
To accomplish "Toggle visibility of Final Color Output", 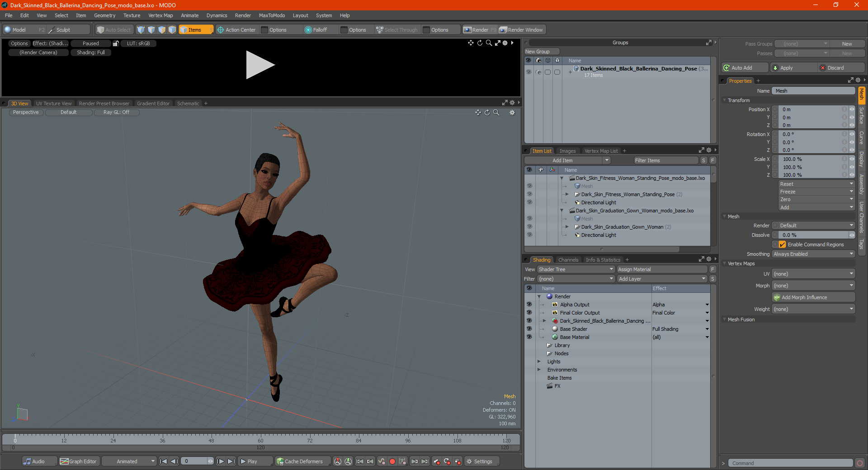I will click(529, 313).
